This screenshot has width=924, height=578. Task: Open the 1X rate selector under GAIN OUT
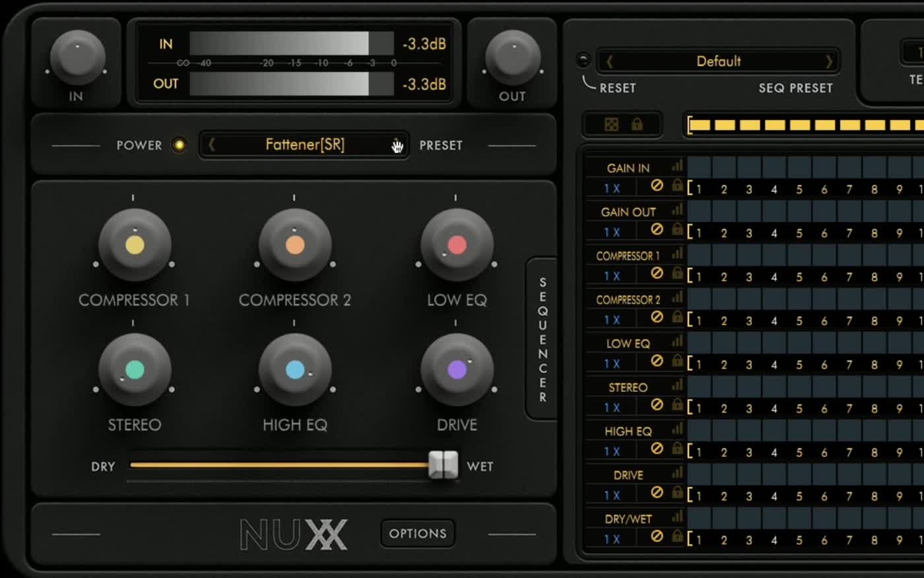(612, 232)
